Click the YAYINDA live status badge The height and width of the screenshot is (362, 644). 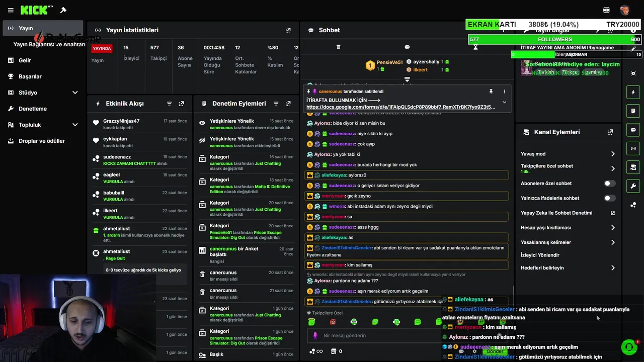(102, 49)
